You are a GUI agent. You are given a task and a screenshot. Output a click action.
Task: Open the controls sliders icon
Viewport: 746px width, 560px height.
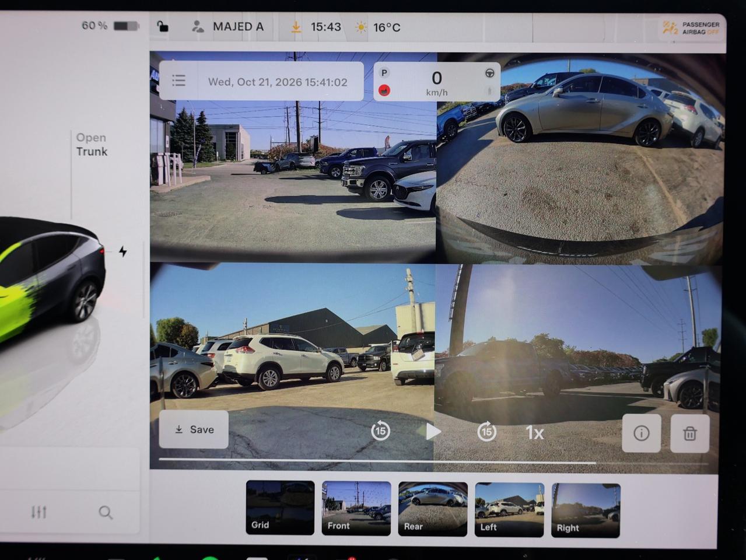(x=39, y=512)
